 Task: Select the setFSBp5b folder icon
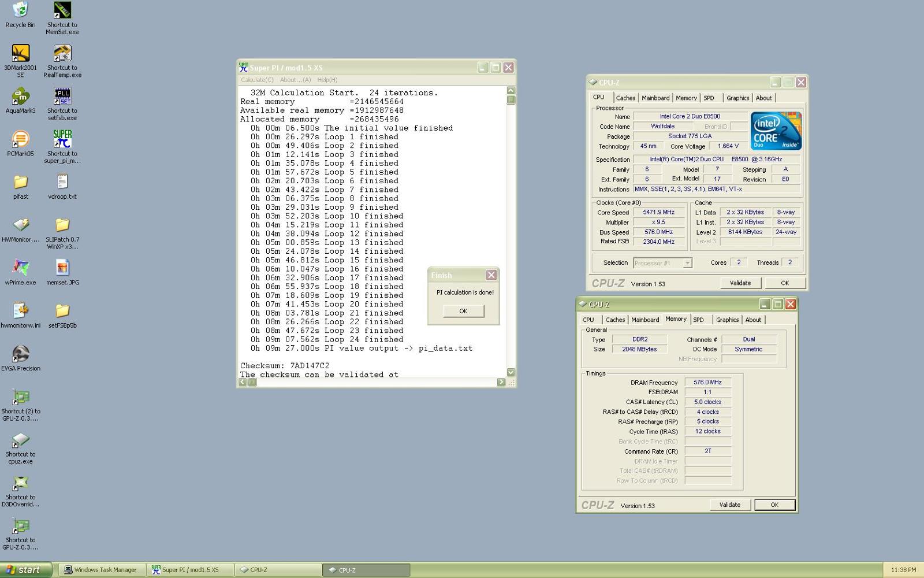(x=62, y=310)
